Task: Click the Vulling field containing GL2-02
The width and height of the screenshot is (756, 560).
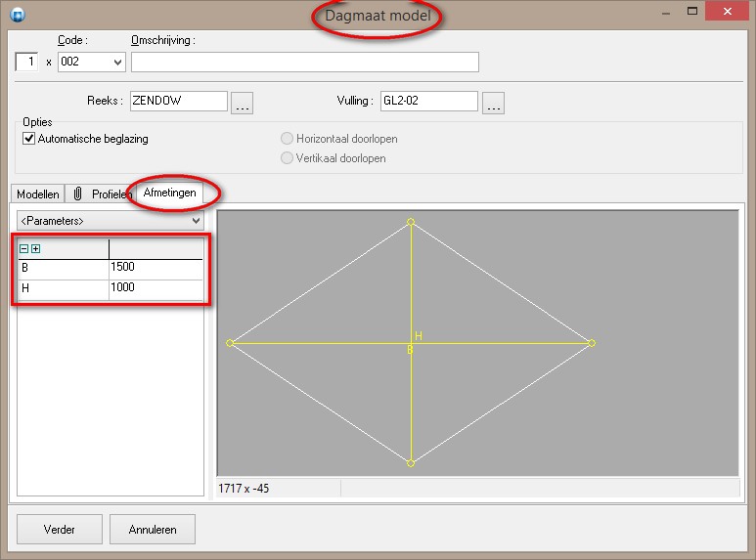Action: 429,101
